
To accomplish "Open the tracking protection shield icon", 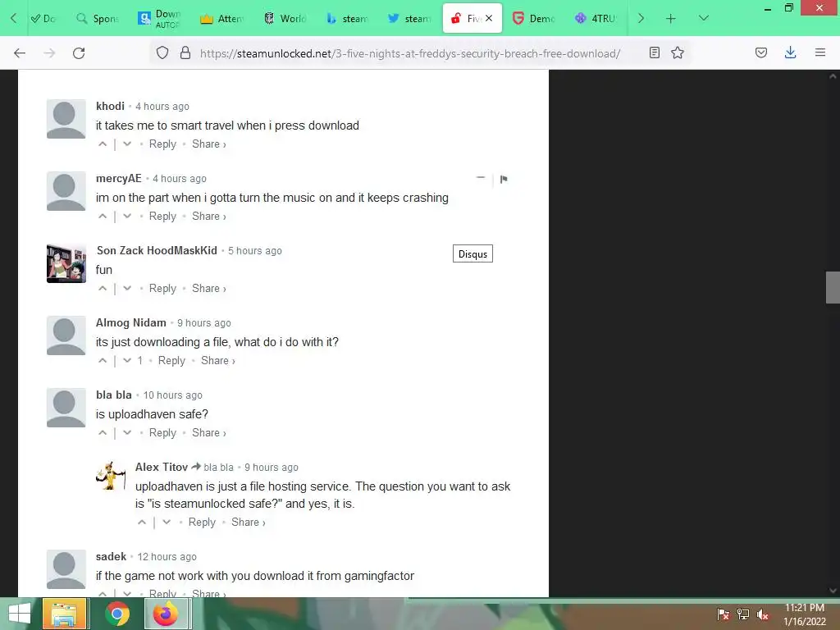I will (162, 53).
